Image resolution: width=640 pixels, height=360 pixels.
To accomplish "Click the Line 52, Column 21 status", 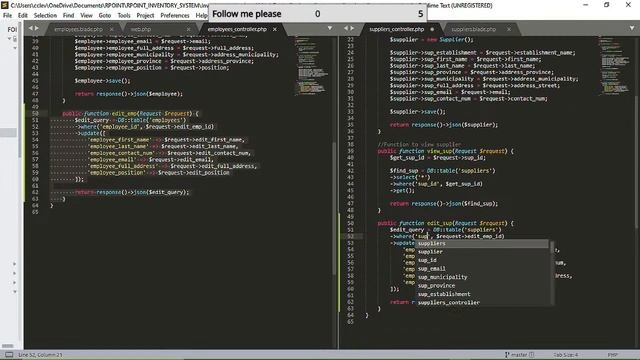I will tap(40, 355).
